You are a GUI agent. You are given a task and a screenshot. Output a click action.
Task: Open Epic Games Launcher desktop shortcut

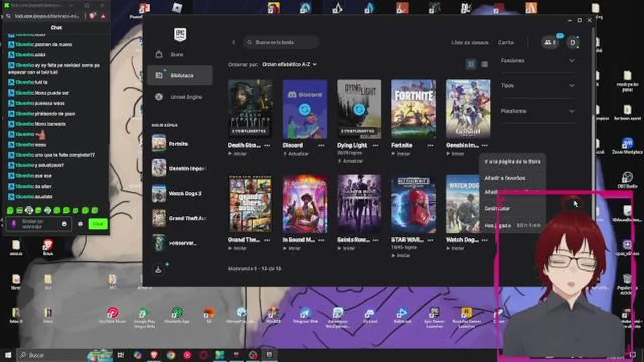tap(434, 318)
